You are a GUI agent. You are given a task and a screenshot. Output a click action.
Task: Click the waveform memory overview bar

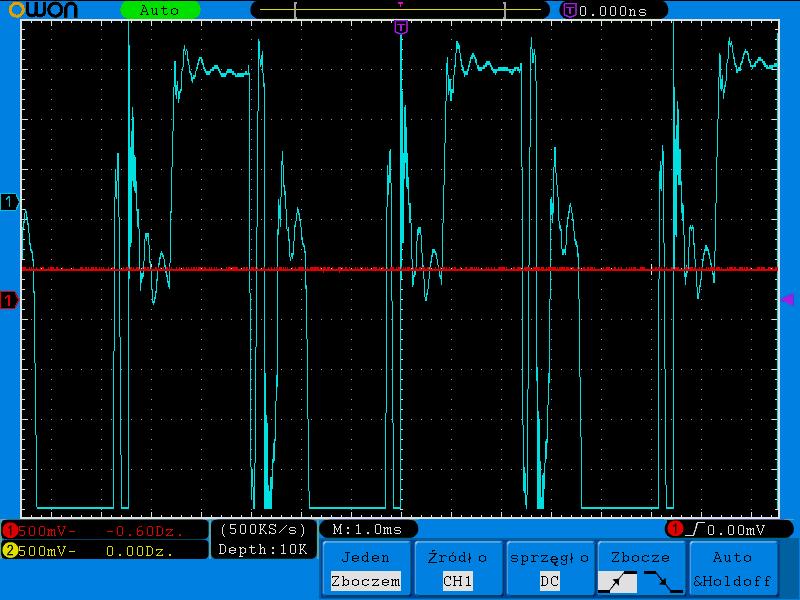click(x=400, y=10)
